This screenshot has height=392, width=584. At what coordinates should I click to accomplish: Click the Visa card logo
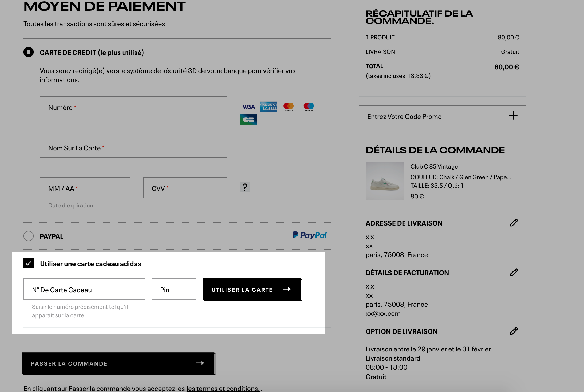coord(248,107)
